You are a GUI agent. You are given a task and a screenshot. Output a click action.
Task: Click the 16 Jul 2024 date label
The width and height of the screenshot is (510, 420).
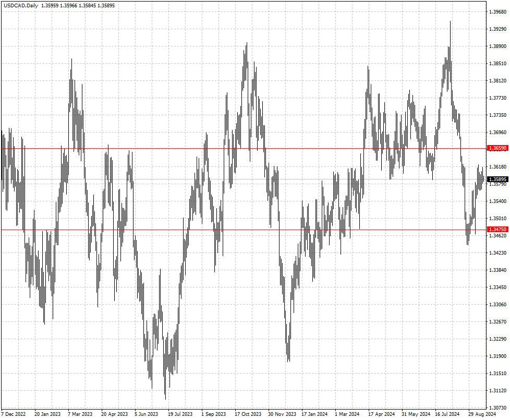448,414
